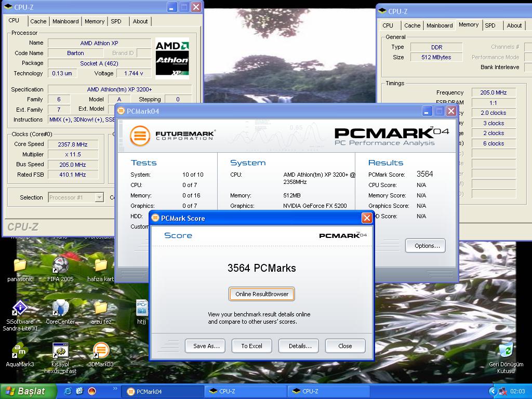Click the Specification field AMD Athlon(tm) XP 3200+
532x399 pixels.
[119, 89]
